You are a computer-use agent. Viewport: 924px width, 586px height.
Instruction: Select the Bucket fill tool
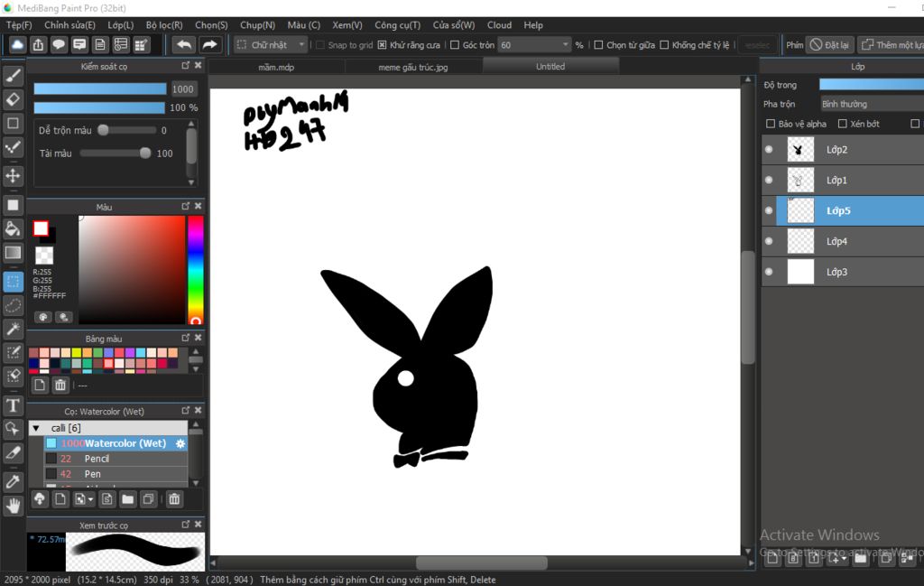pos(13,228)
